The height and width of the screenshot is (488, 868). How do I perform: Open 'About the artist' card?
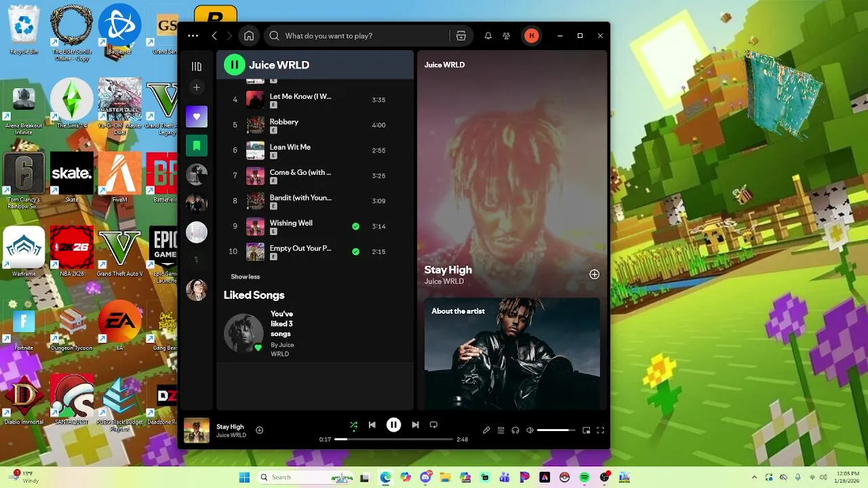point(512,354)
